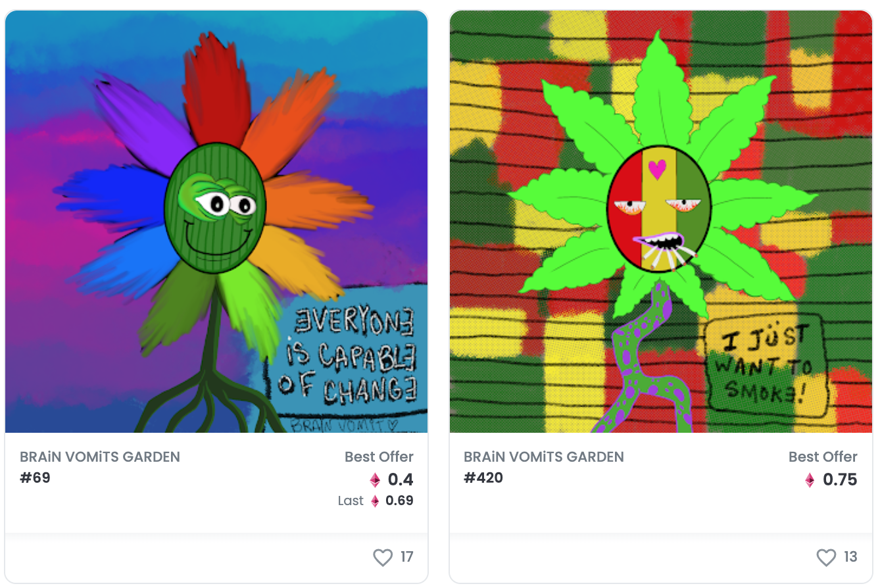This screenshot has width=880, height=588.
Task: Click the "I just want to smoke" sign
Action: pyautogui.click(x=767, y=366)
